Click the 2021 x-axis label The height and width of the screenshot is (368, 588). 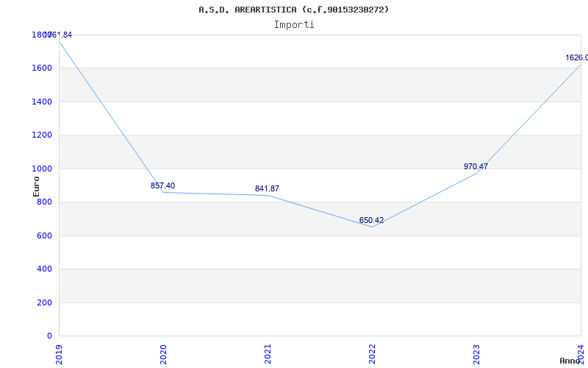[268, 354]
